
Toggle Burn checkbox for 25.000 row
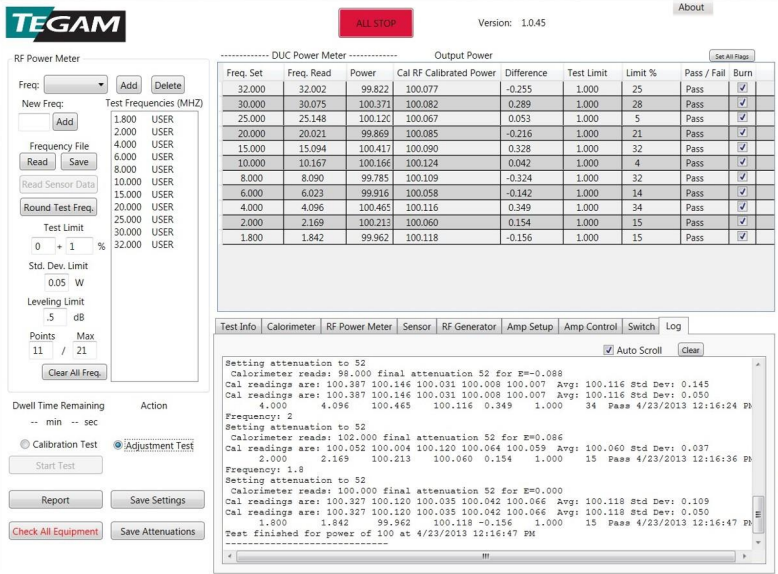[x=742, y=118]
